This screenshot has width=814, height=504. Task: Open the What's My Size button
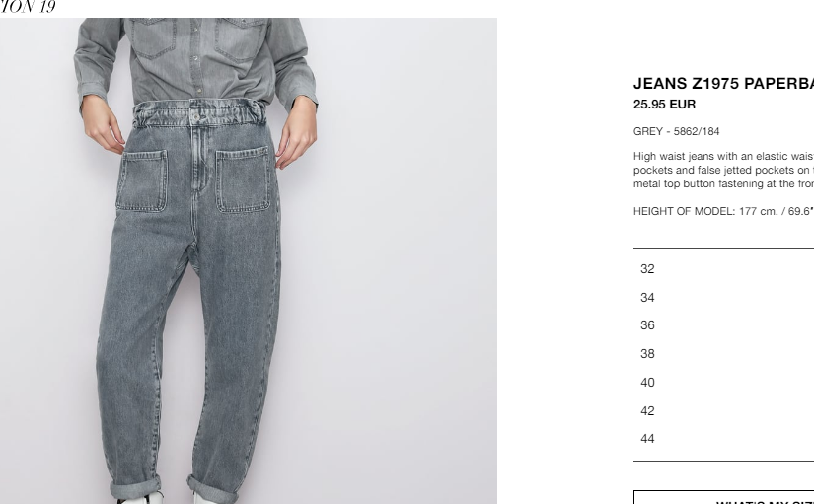[x=723, y=497]
